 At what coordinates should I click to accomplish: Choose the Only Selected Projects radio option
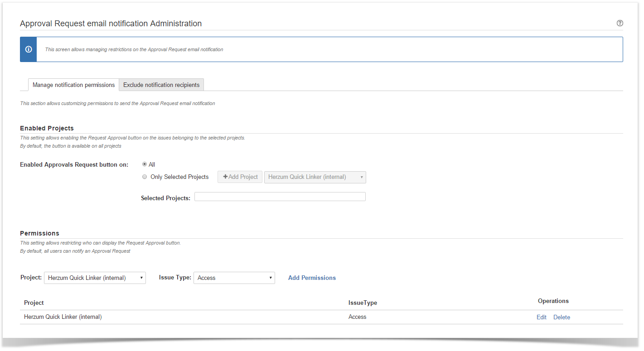[145, 177]
